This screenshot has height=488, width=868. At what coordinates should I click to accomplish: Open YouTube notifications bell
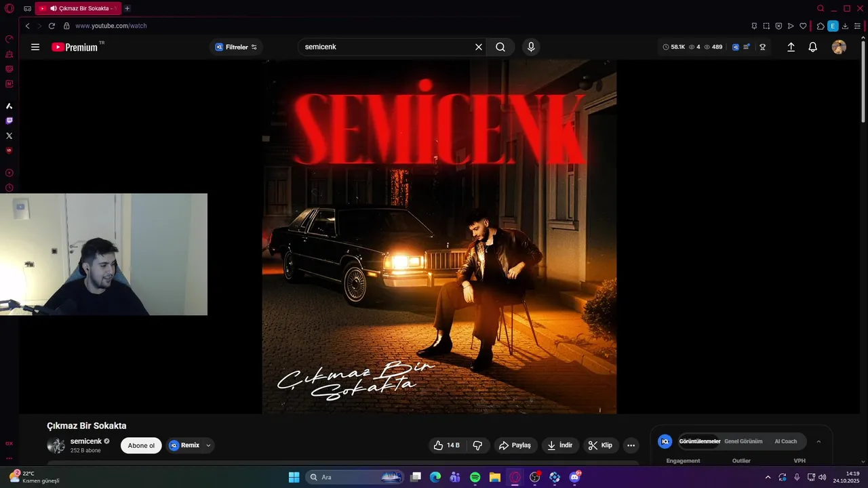tap(812, 47)
